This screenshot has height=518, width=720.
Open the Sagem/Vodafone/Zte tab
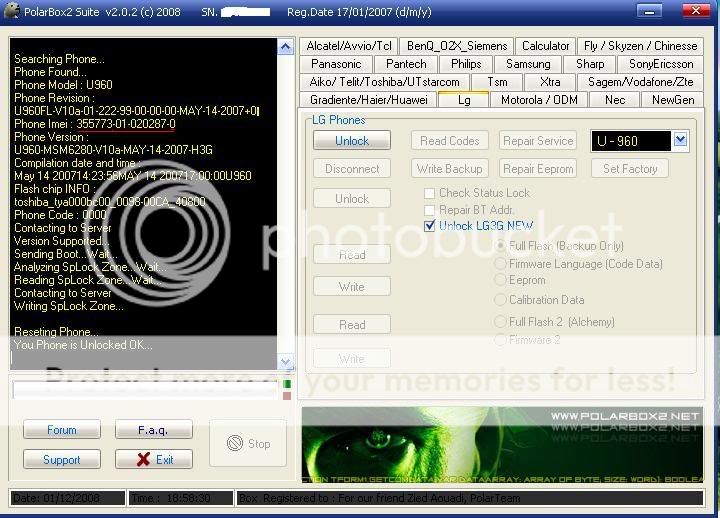(x=641, y=82)
